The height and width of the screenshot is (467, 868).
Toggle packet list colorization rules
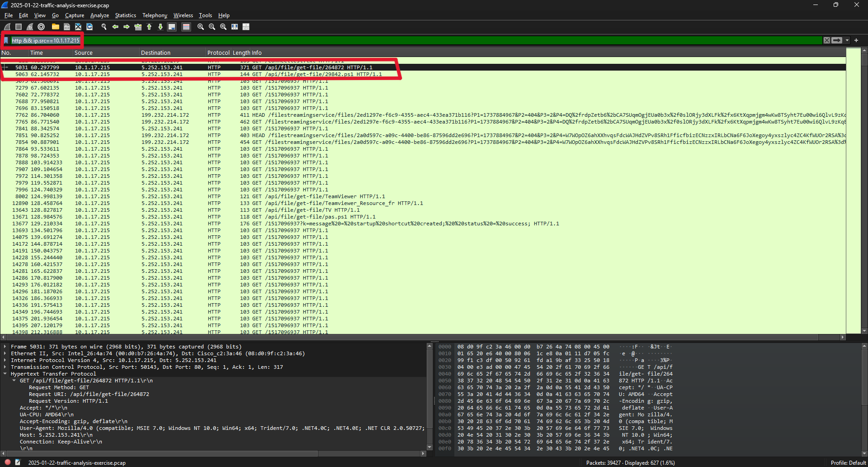coord(186,27)
